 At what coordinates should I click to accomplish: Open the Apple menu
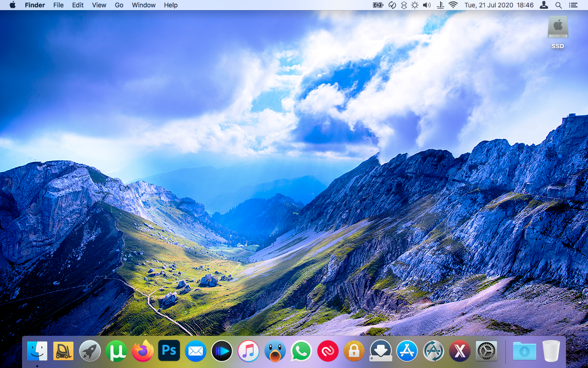(12, 5)
